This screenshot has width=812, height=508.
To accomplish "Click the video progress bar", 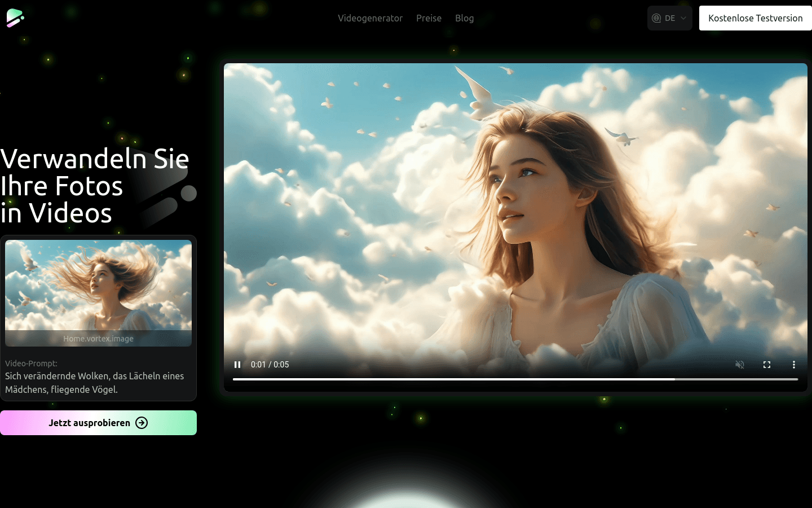I will tap(515, 379).
